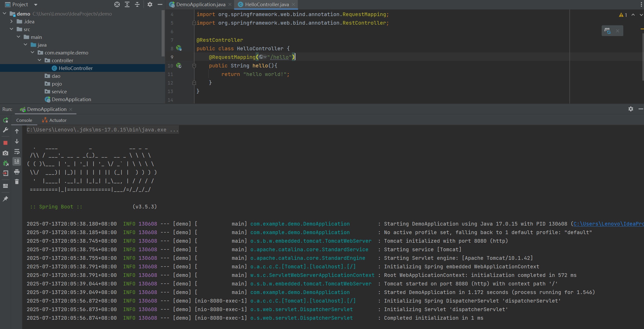Select the service package in project tree
Viewport: 644px width, 329px height.
point(59,92)
